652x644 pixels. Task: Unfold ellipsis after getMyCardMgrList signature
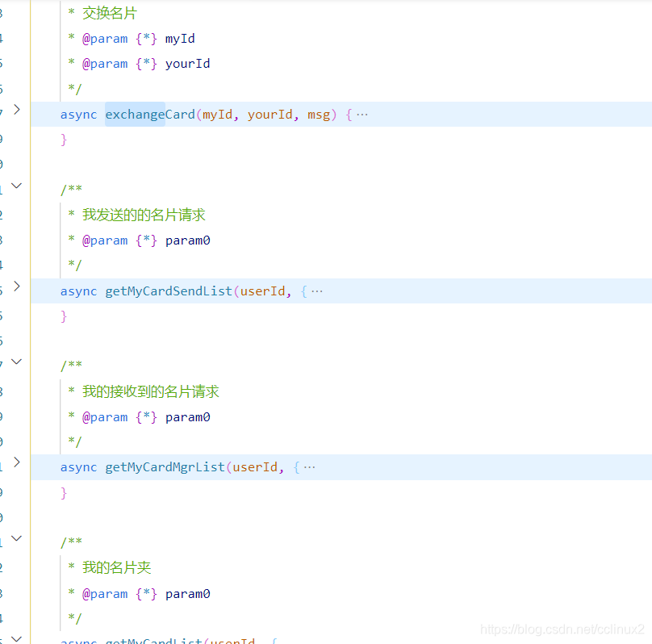pos(309,467)
